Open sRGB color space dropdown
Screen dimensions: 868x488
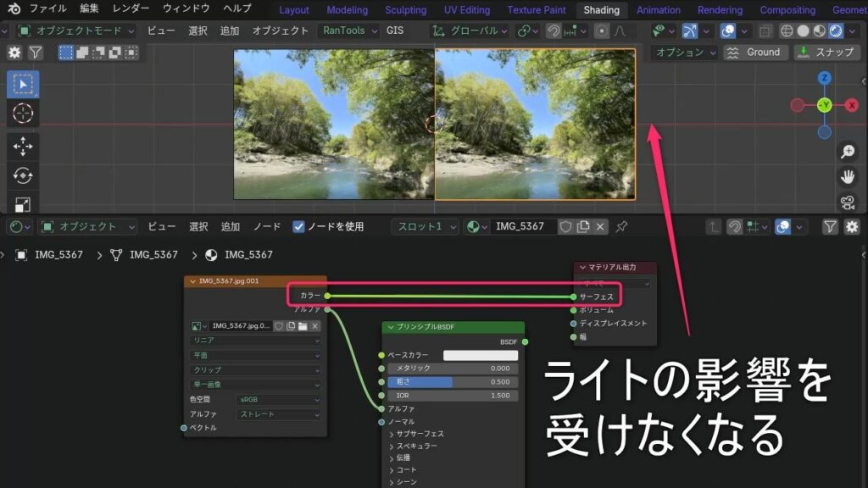pos(278,400)
